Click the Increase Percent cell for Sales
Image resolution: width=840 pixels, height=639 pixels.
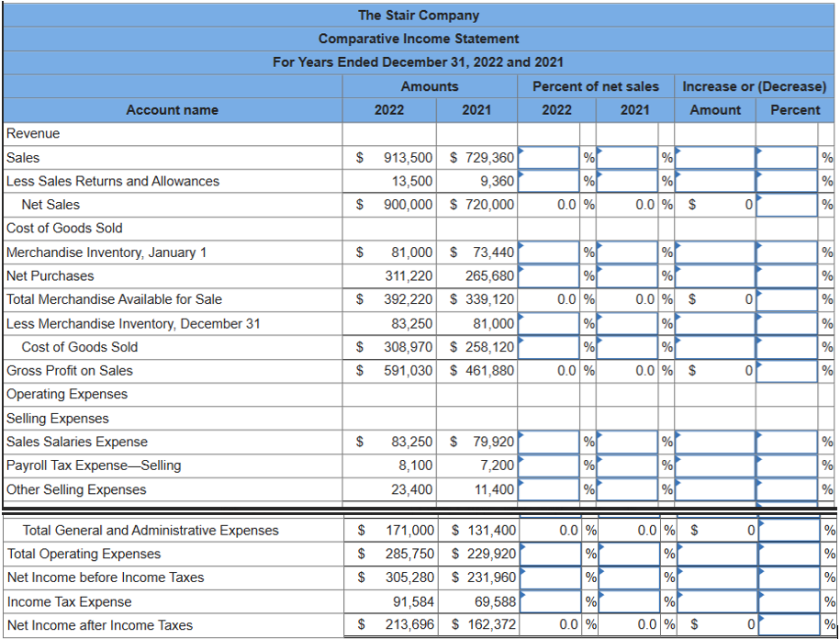point(785,157)
